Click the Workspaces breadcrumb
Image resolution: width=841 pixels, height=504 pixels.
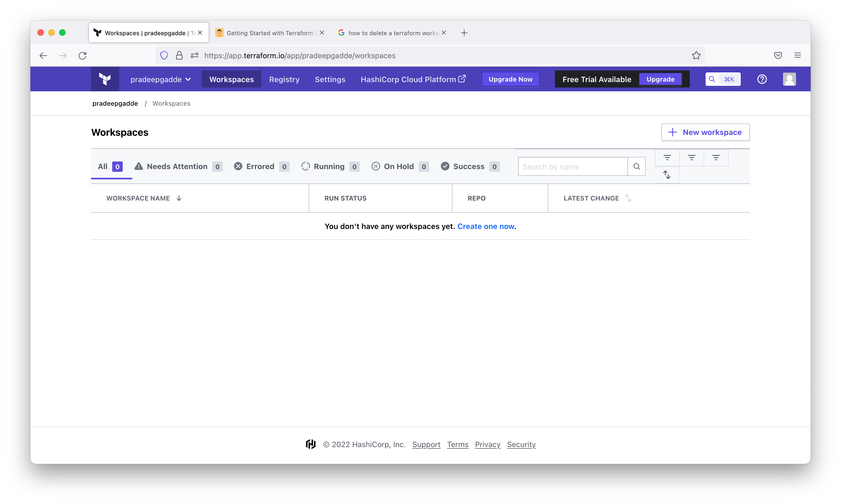(x=171, y=103)
